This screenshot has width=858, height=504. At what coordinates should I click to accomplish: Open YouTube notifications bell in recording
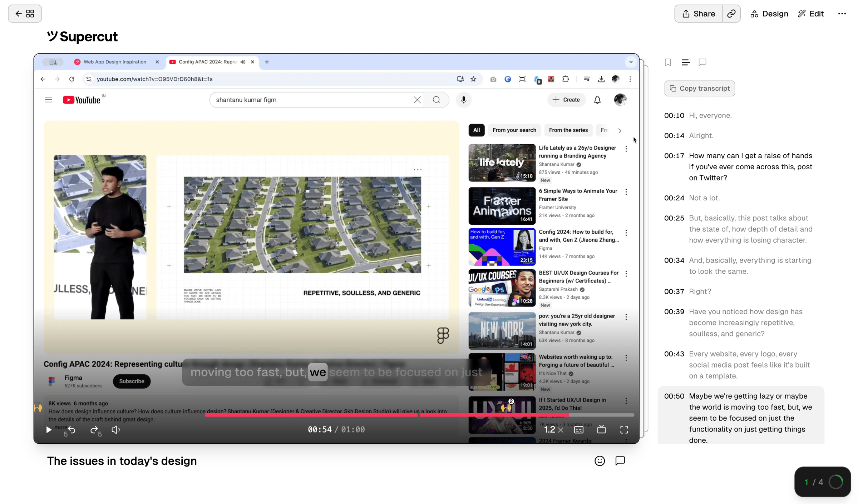click(x=597, y=100)
